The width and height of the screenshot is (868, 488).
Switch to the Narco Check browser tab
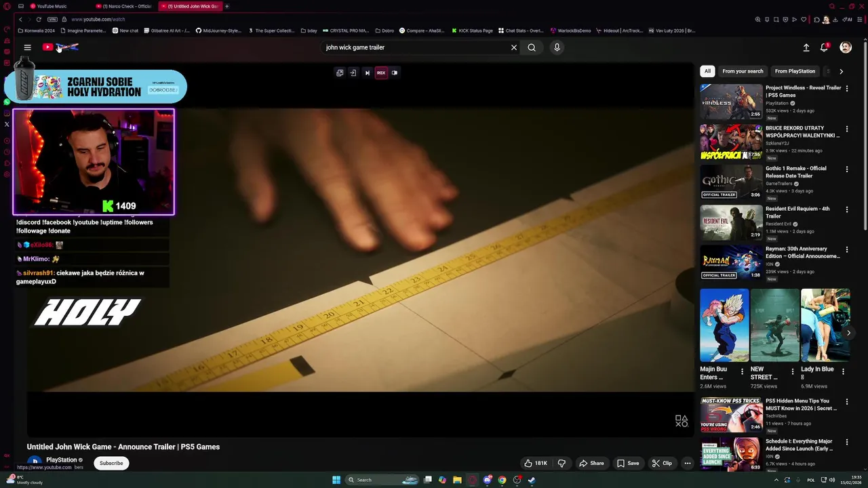click(x=123, y=6)
